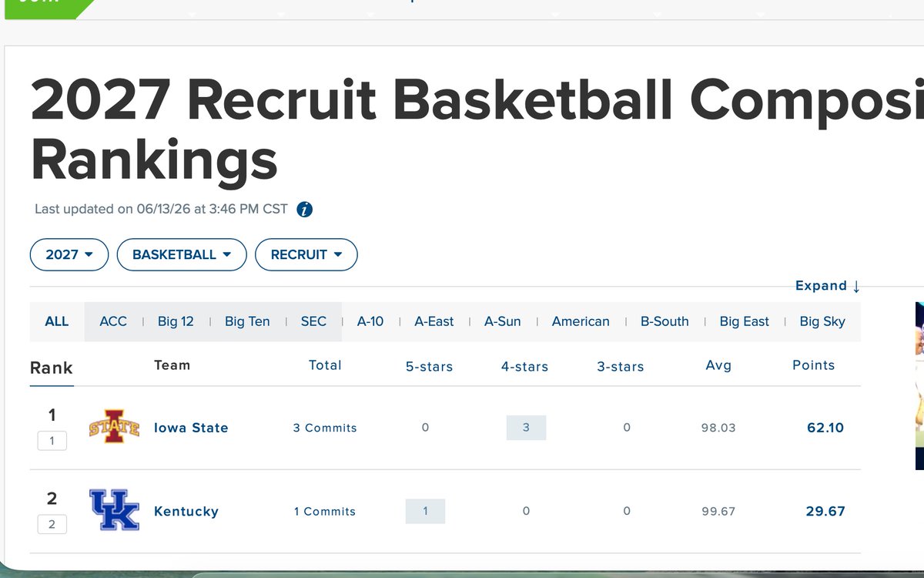The width and height of the screenshot is (924, 578).
Task: Click the Rank column header
Action: click(x=52, y=368)
